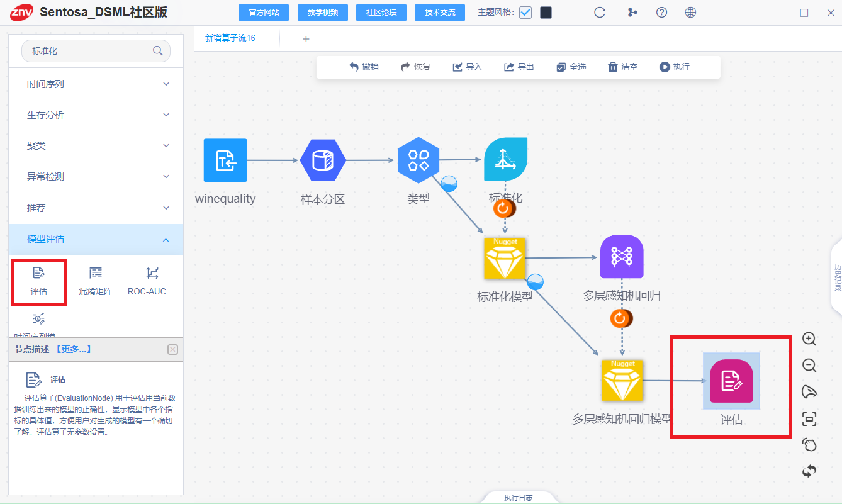
Task: Click the blue badge near 类型 node
Action: [x=449, y=183]
